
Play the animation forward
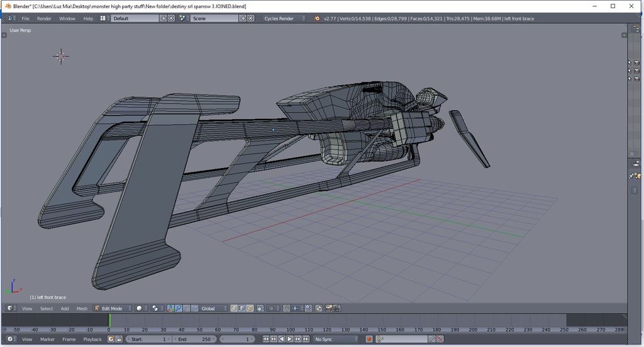coord(290,339)
